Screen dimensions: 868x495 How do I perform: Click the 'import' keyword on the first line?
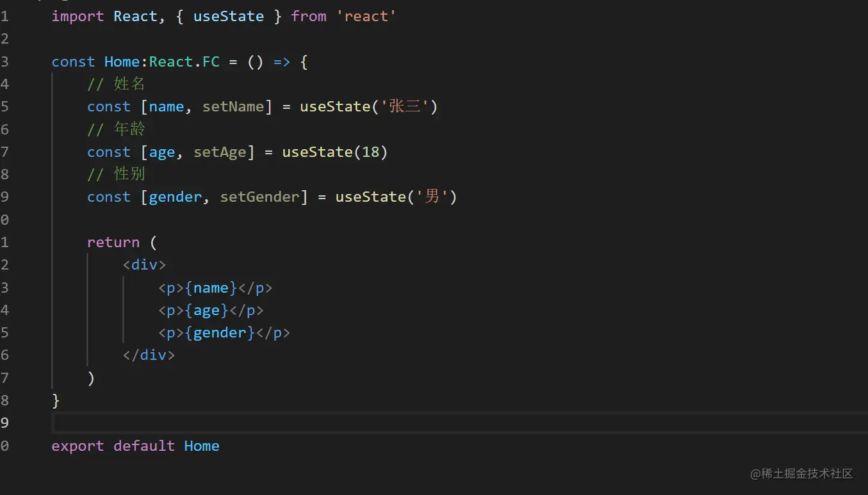click(x=78, y=17)
